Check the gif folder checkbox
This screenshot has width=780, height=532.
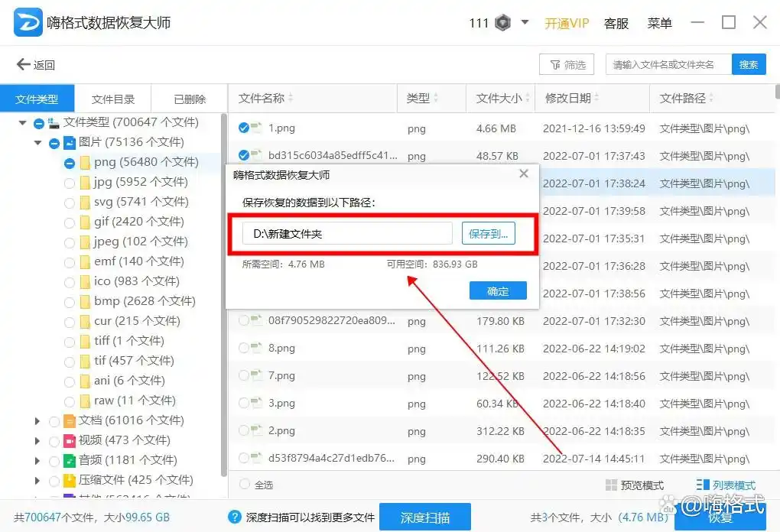pos(70,222)
